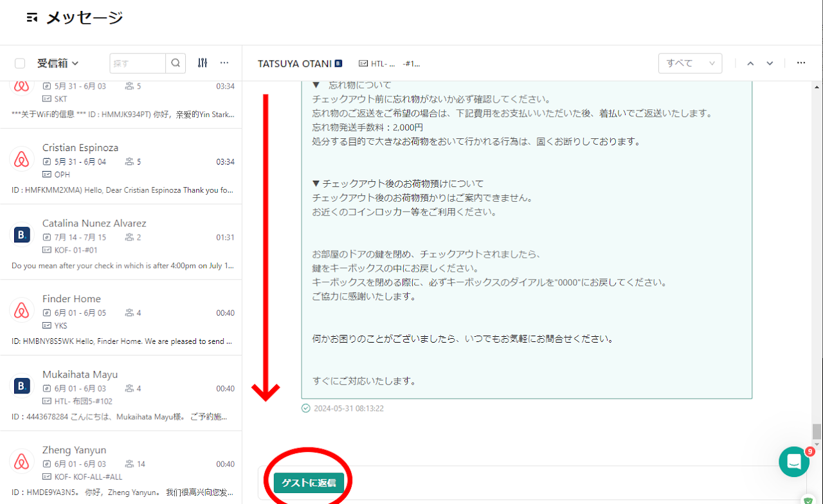Image resolution: width=823 pixels, height=504 pixels.
Task: Click the search magnifier icon
Action: pos(176,63)
